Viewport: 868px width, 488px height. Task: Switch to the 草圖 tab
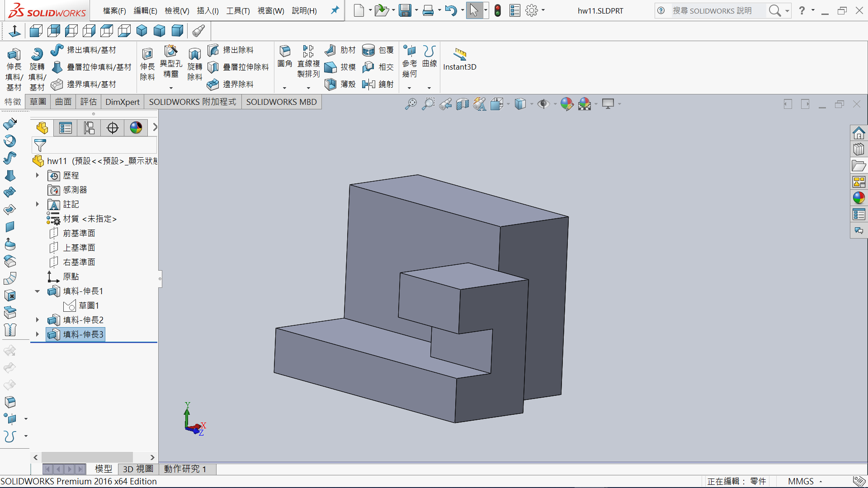(x=38, y=102)
